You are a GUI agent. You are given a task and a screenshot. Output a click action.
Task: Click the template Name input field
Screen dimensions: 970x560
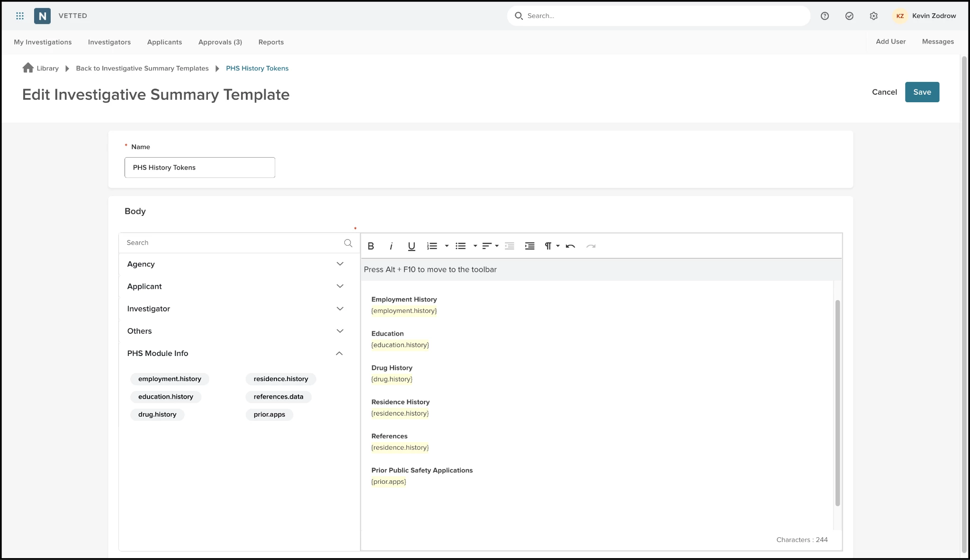199,168
